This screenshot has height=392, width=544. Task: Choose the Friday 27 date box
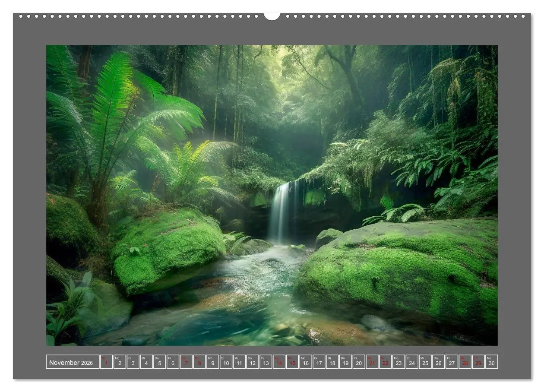pos(452,362)
